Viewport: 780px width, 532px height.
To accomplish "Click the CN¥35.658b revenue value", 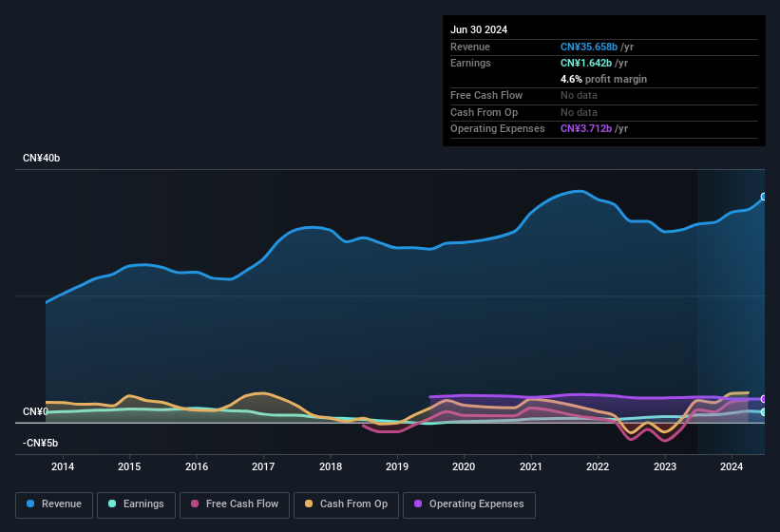I will click(589, 47).
